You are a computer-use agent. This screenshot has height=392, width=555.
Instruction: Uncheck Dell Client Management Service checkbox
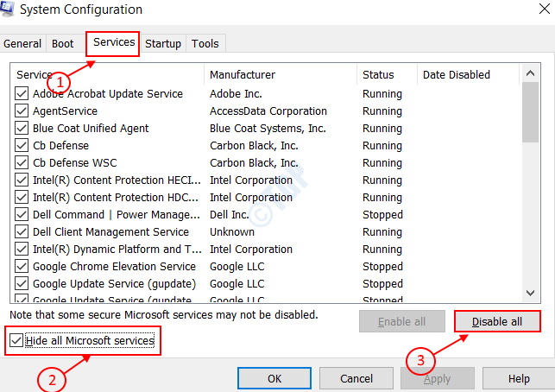click(22, 232)
